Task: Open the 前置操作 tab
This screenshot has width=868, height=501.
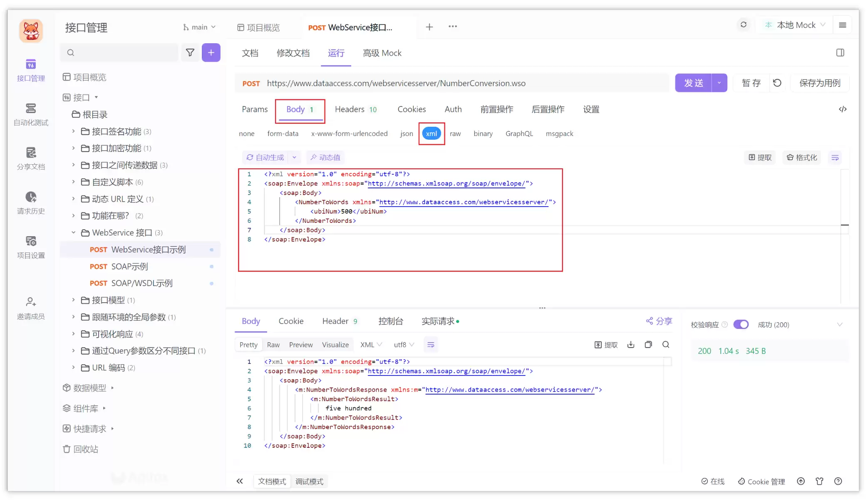Action: [496, 109]
